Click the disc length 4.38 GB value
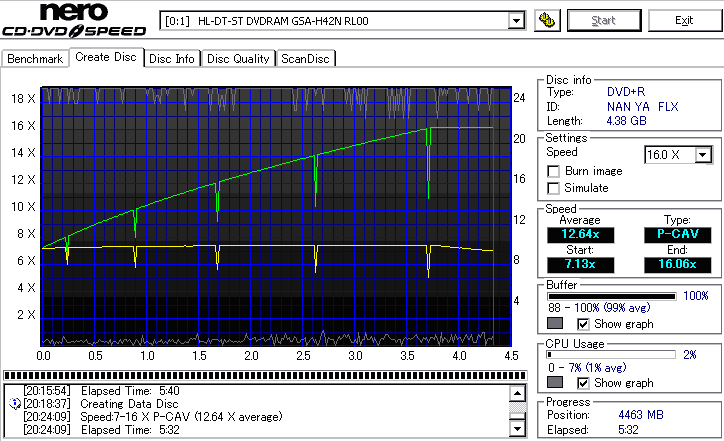724x441 pixels. 626,121
